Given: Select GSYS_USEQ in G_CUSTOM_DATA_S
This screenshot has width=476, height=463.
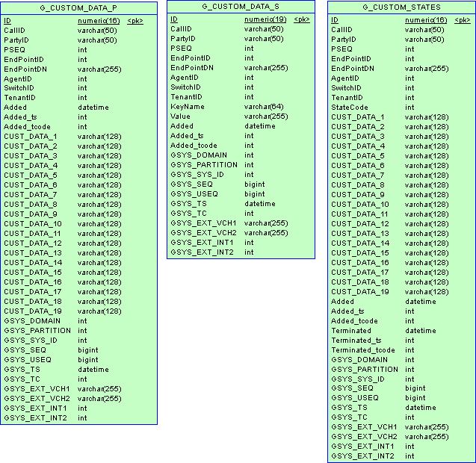Looking at the screenshot, I should pos(194,194).
